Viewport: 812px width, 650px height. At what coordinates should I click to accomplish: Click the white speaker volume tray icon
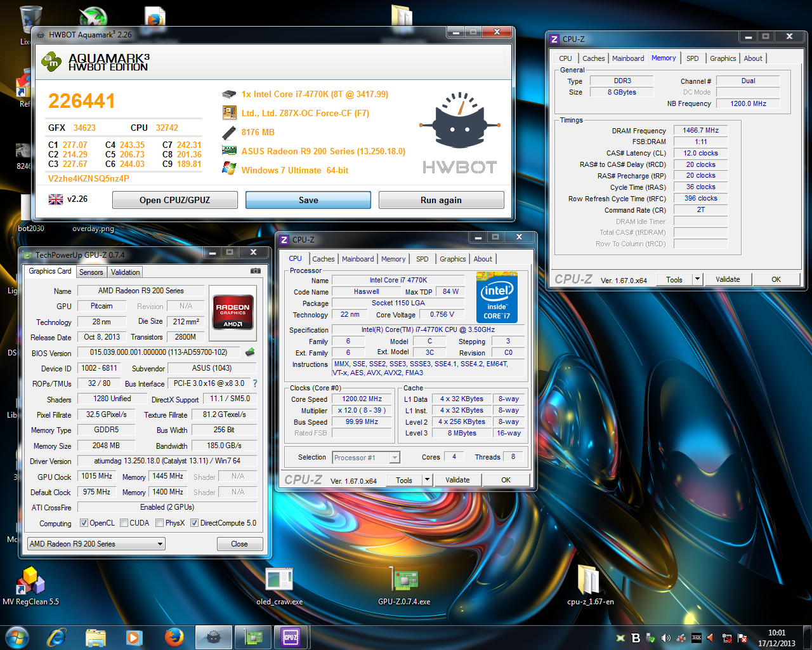(x=665, y=638)
